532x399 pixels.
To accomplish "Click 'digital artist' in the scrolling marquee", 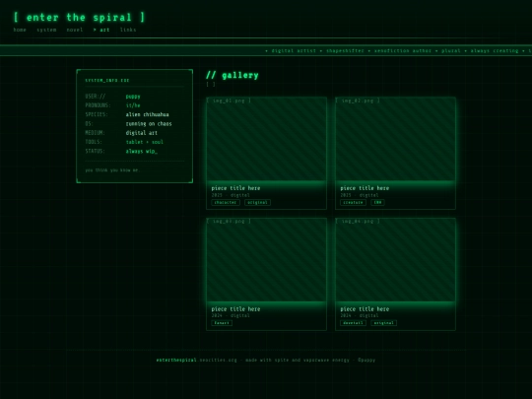I will pyautogui.click(x=294, y=51).
